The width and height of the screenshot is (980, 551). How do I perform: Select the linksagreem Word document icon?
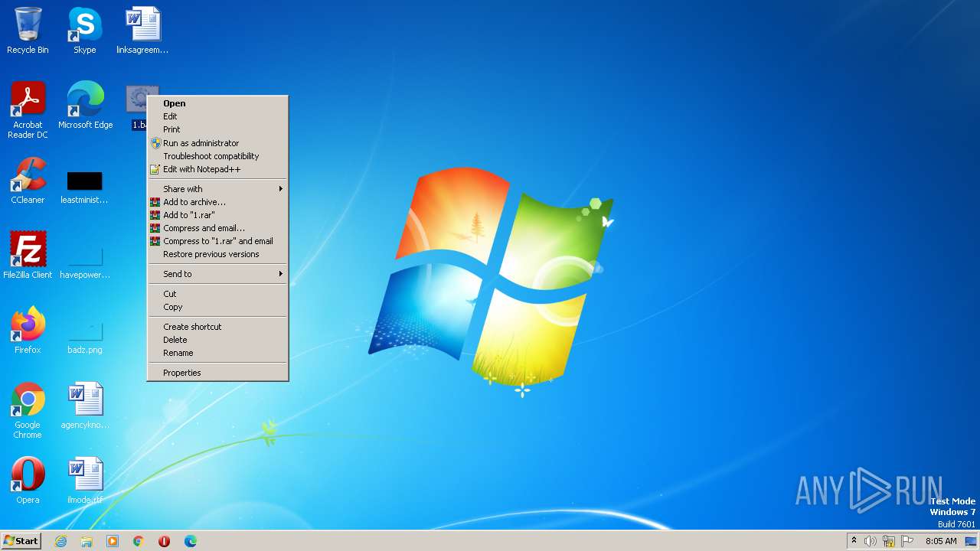coord(142,31)
